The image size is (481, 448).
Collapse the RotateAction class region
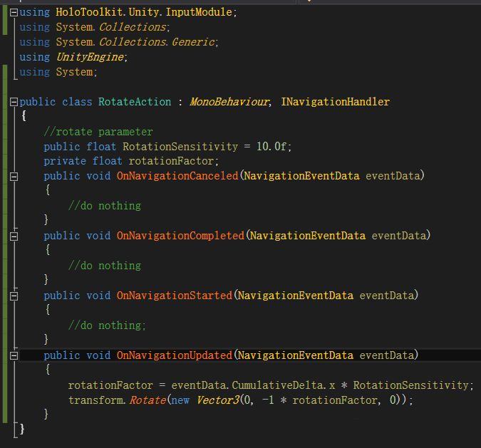click(14, 102)
